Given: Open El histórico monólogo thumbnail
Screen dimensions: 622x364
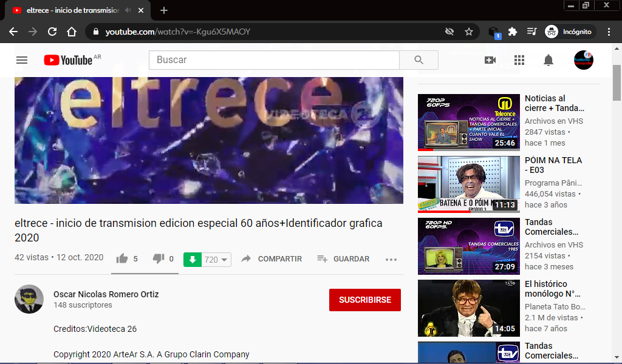Looking at the screenshot, I should 468,308.
